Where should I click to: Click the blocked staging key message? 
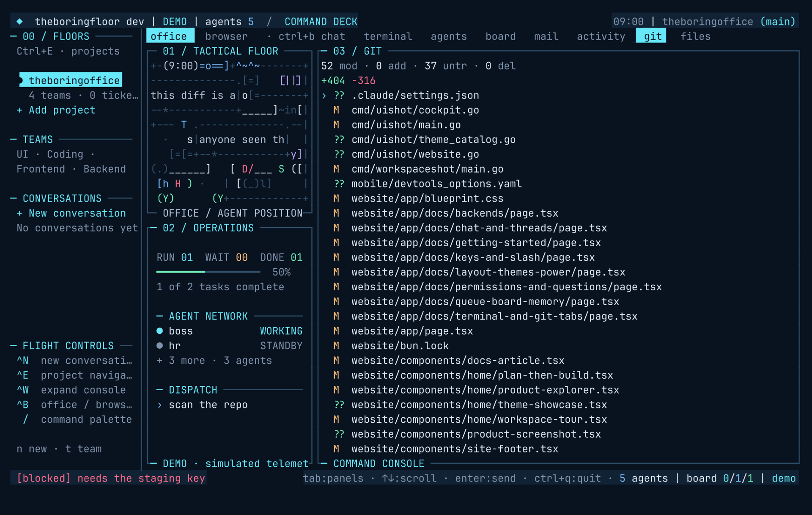click(x=111, y=478)
